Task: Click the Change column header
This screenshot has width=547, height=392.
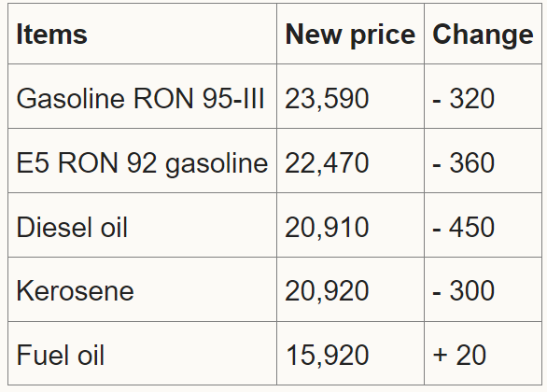Action: click(483, 35)
